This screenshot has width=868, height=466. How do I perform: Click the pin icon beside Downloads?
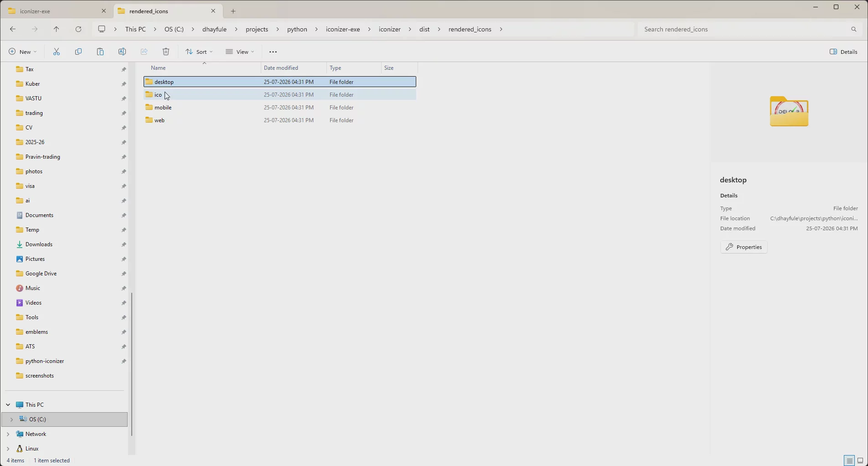[x=124, y=244]
